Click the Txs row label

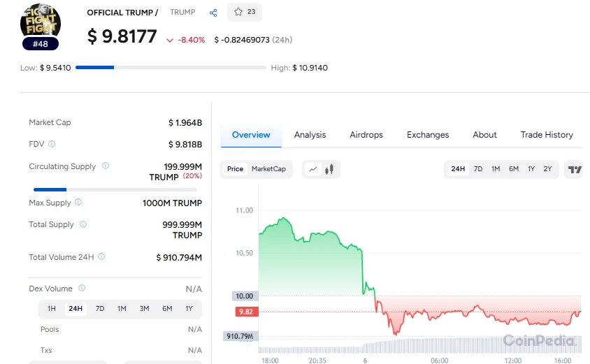point(46,350)
